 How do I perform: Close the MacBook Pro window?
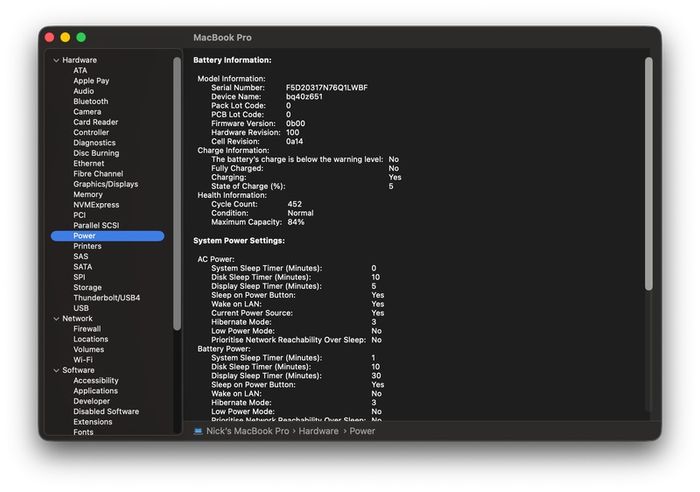[50, 38]
